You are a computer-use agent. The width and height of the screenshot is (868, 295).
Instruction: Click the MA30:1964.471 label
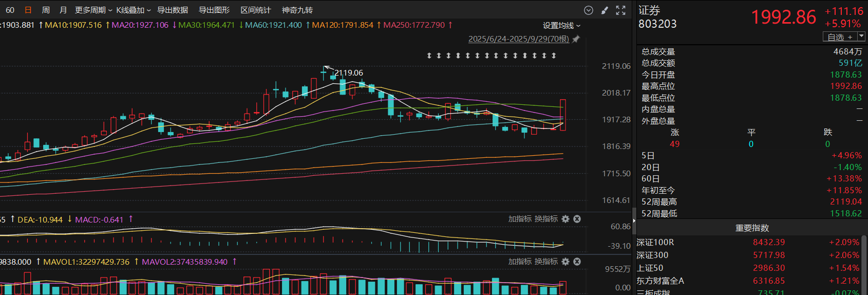click(x=206, y=25)
